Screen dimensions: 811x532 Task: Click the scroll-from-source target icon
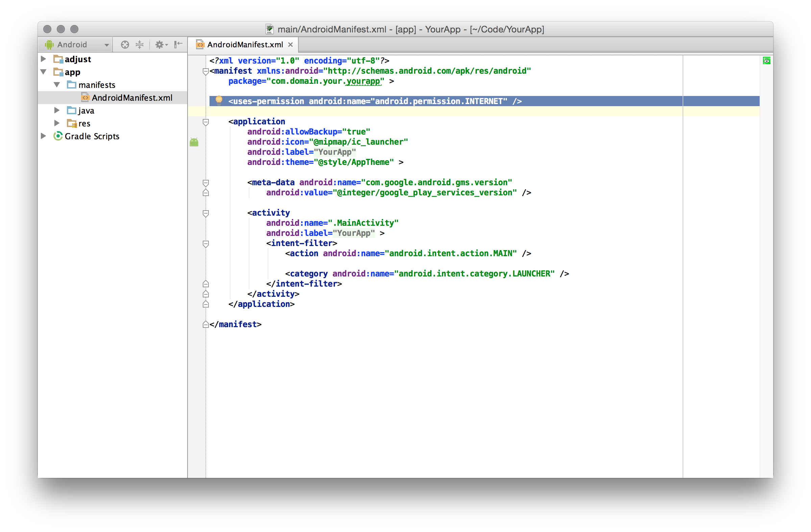coord(125,45)
